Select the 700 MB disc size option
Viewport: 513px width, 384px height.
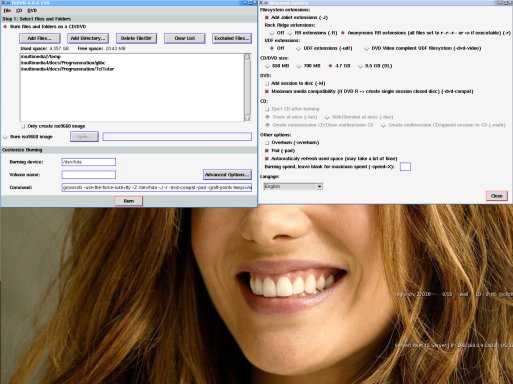pyautogui.click(x=299, y=66)
